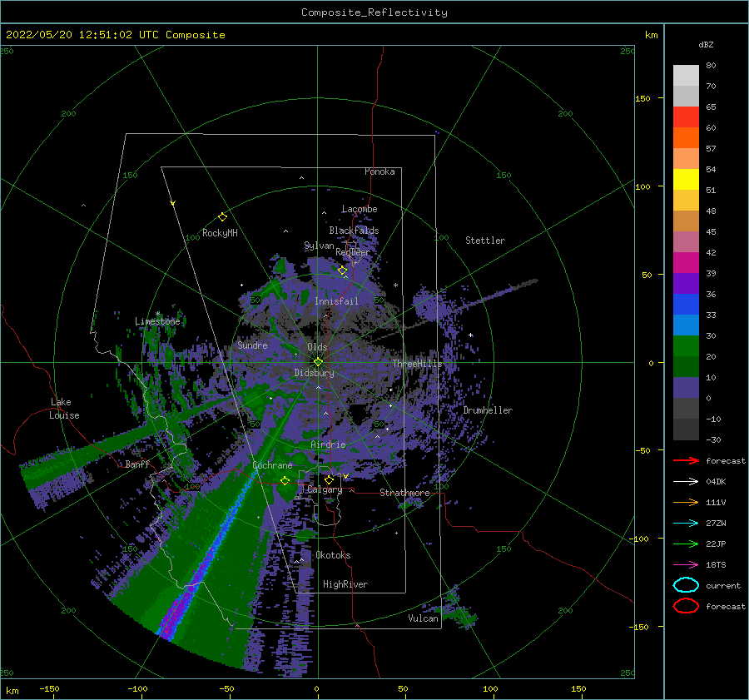Click the Ponoka city label

click(379, 171)
